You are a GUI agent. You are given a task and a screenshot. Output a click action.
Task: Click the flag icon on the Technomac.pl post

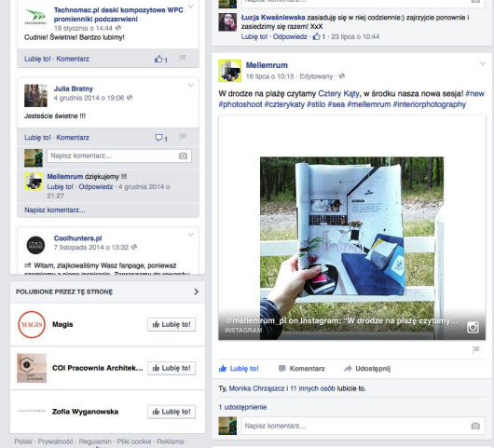(x=183, y=58)
